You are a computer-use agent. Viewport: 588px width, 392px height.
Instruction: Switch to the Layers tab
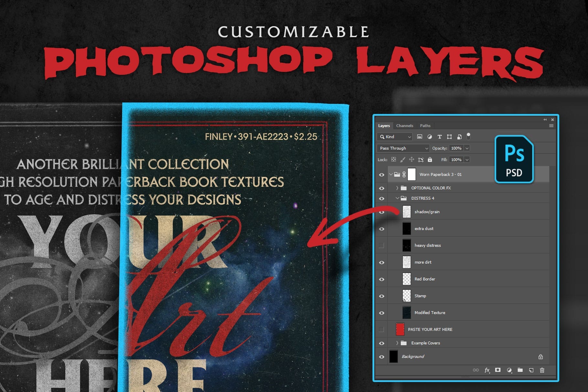point(384,126)
